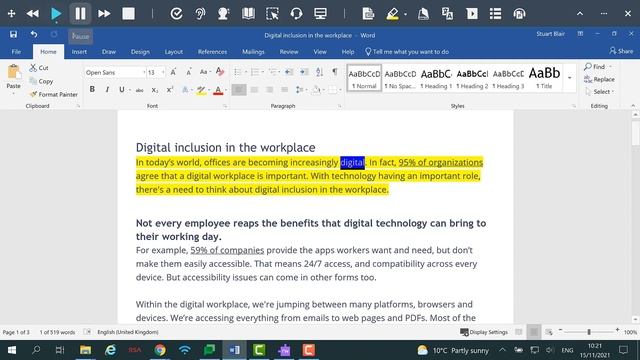640x360 pixels.
Task: Open the Open Sans font name dropdown
Action: point(144,73)
